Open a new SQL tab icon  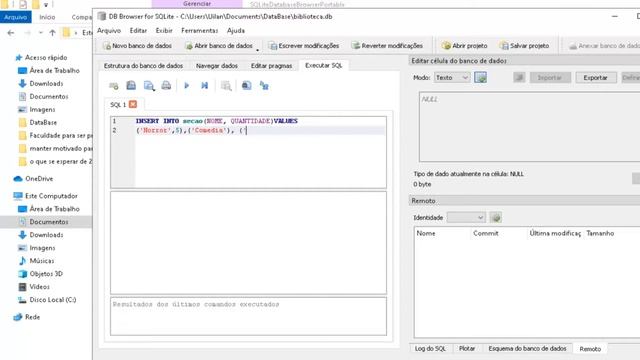[114, 86]
